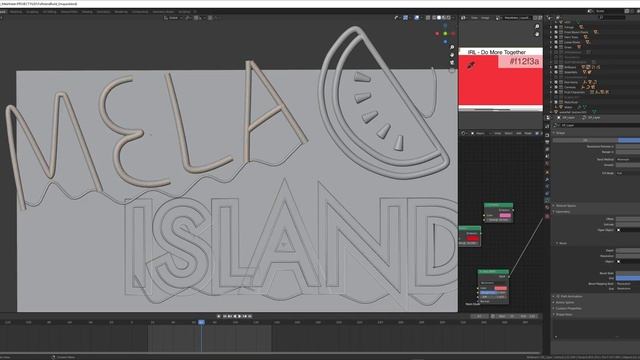Switch to the Sculpting workspace tab
640x360 pixels.
32,12
